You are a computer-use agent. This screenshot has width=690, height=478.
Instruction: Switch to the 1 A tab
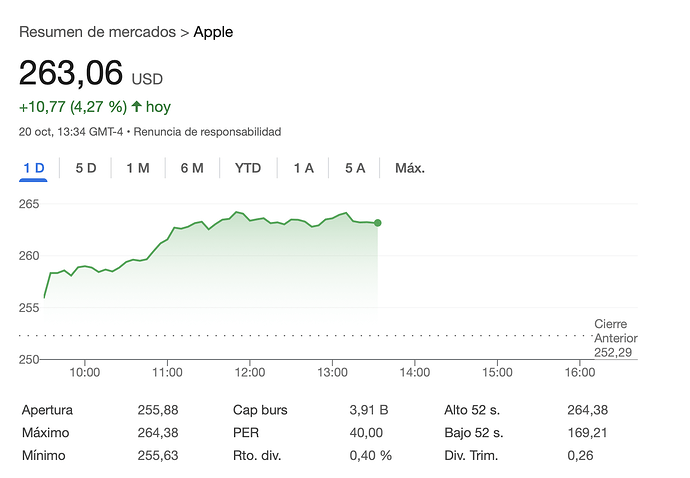tap(303, 168)
